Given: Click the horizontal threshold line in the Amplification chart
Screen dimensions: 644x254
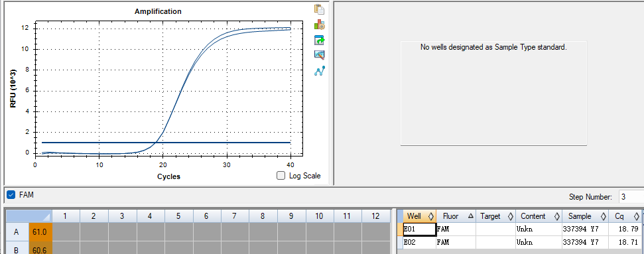Looking at the screenshot, I should tap(166, 143).
